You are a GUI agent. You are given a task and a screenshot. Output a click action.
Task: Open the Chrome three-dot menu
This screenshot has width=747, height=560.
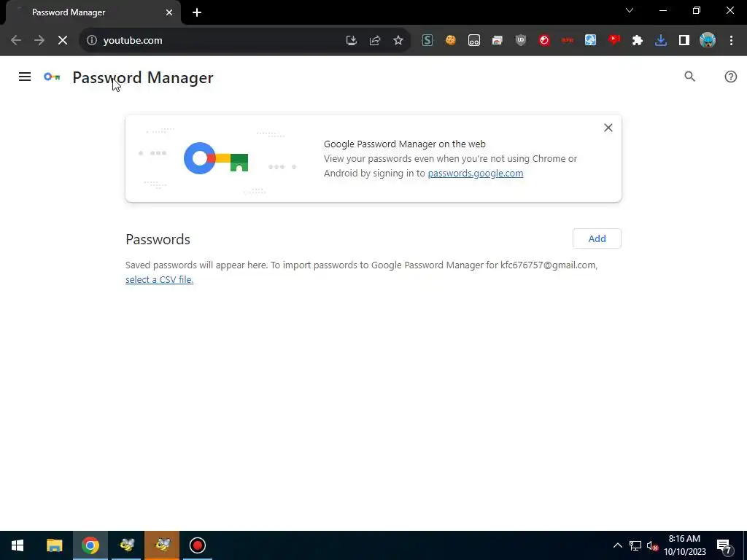731,41
